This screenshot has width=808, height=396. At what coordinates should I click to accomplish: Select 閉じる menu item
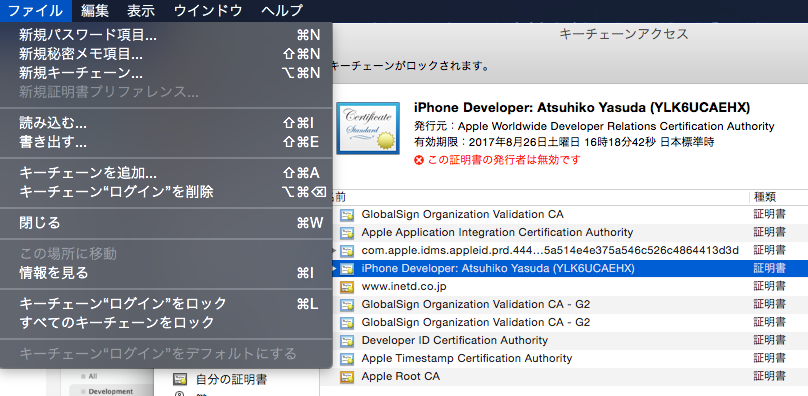[166, 223]
